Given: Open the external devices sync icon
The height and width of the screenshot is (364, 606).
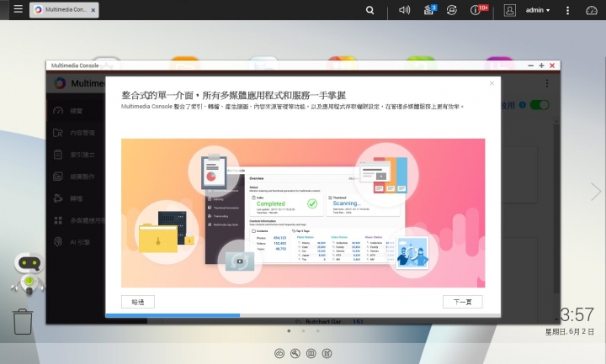Looking at the screenshot, I should 451,10.
